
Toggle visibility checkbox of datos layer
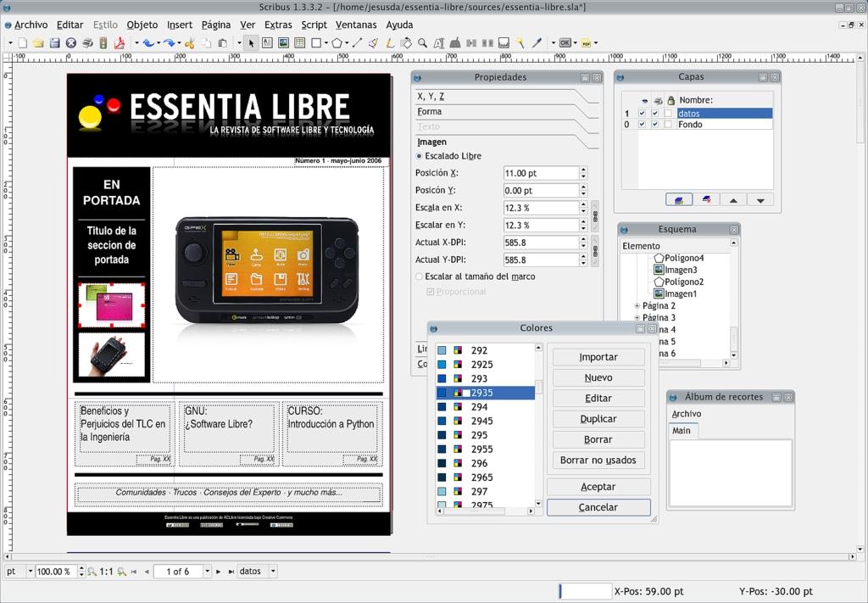click(x=643, y=113)
